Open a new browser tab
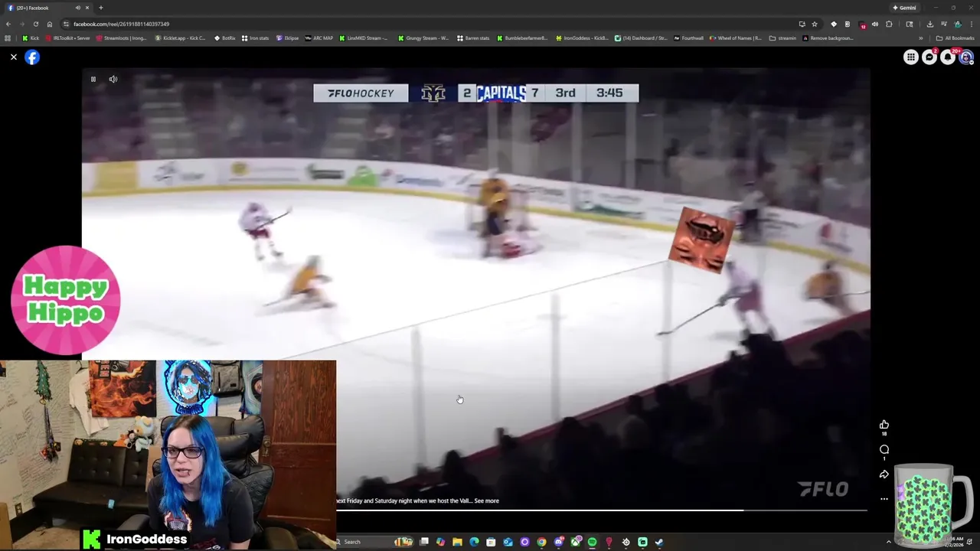Image resolution: width=980 pixels, height=551 pixels. click(100, 8)
